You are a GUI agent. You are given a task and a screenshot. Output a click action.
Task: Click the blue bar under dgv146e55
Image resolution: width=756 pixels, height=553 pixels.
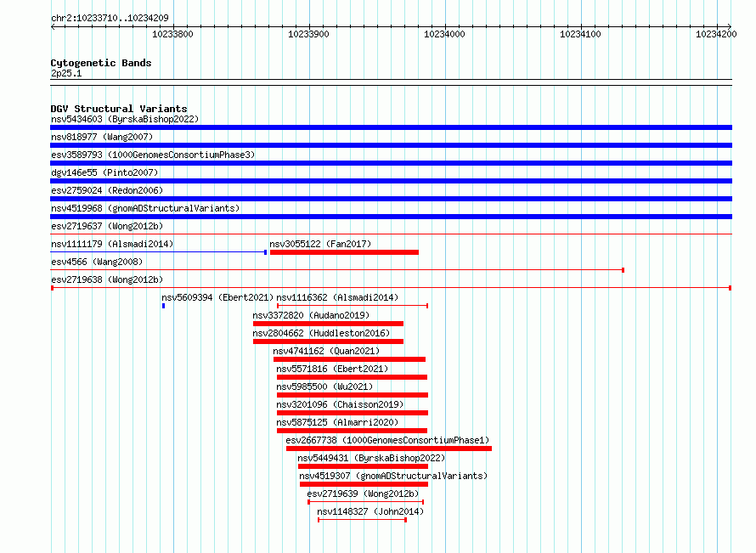(x=391, y=181)
